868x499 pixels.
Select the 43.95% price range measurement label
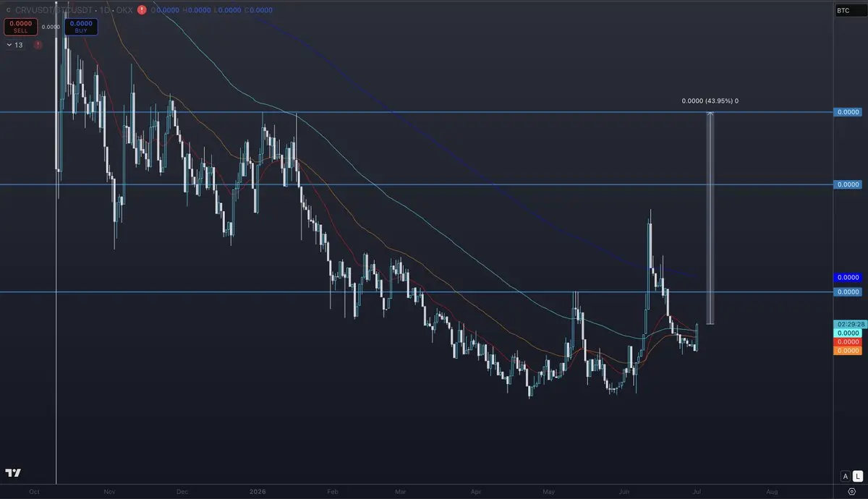click(x=710, y=101)
